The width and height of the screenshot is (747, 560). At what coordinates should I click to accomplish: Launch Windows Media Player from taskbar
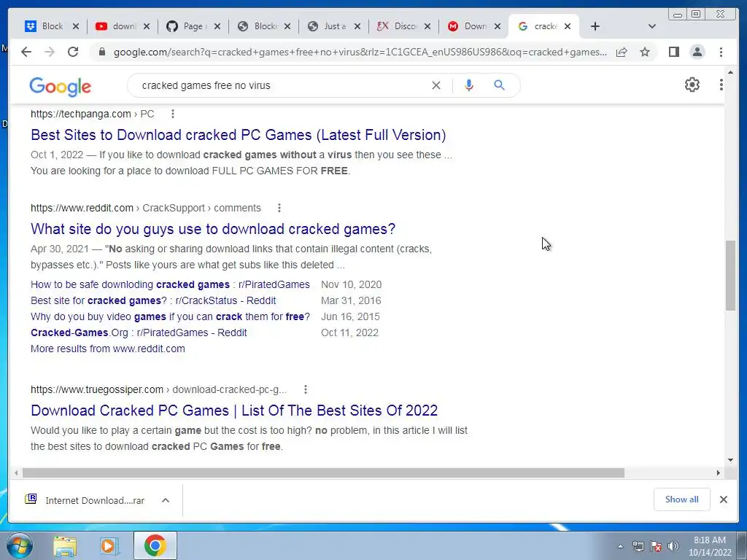(x=109, y=546)
